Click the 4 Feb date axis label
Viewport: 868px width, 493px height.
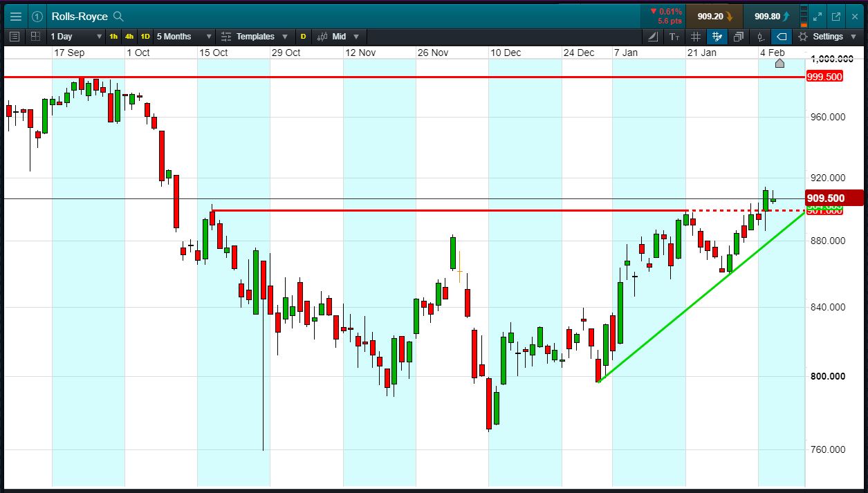click(x=773, y=53)
